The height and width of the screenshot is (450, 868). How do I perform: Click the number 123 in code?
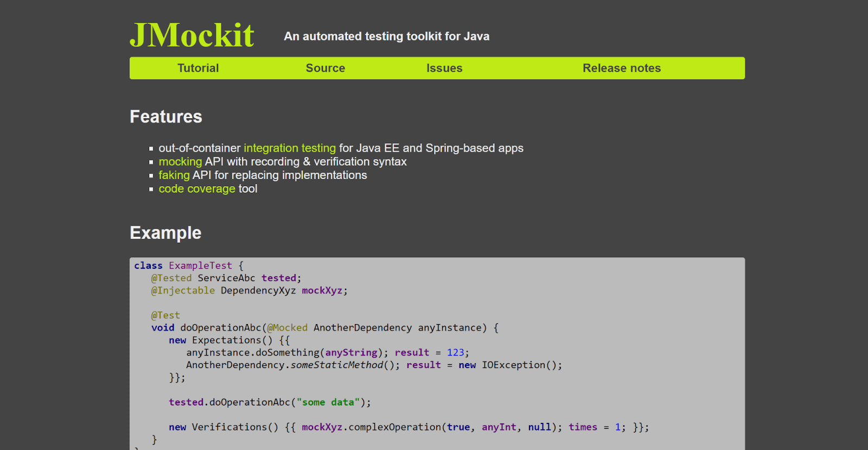[x=455, y=353]
